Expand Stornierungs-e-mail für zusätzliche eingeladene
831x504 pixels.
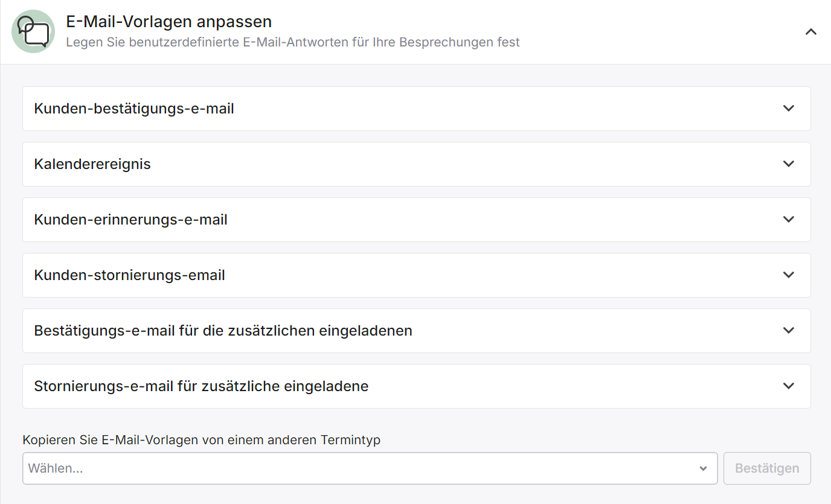coord(416,386)
